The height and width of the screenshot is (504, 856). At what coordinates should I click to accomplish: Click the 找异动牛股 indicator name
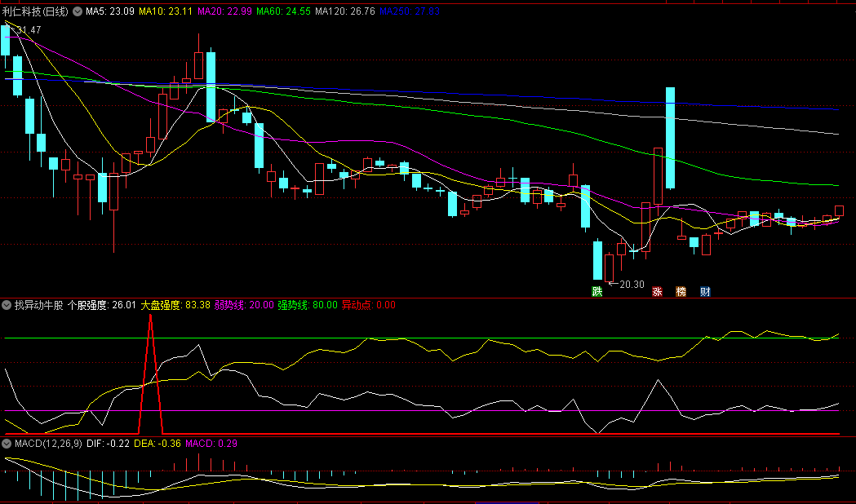tap(38, 305)
